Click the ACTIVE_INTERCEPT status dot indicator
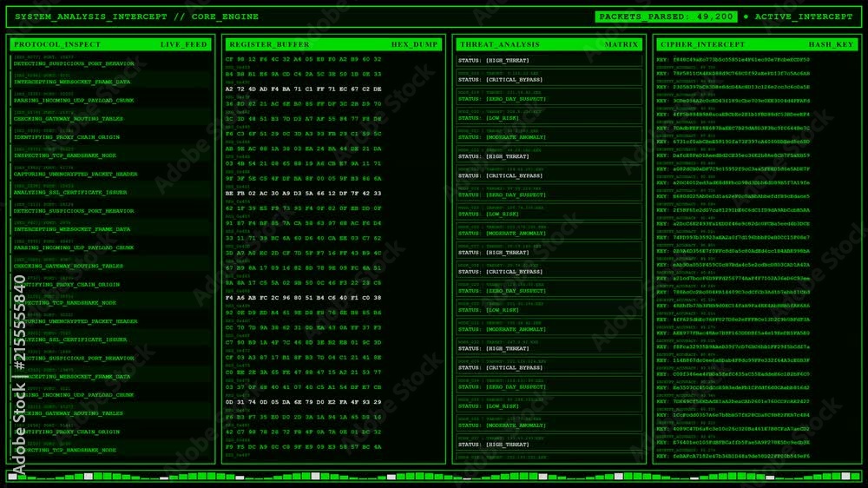The image size is (868, 488). pyautogui.click(x=746, y=16)
